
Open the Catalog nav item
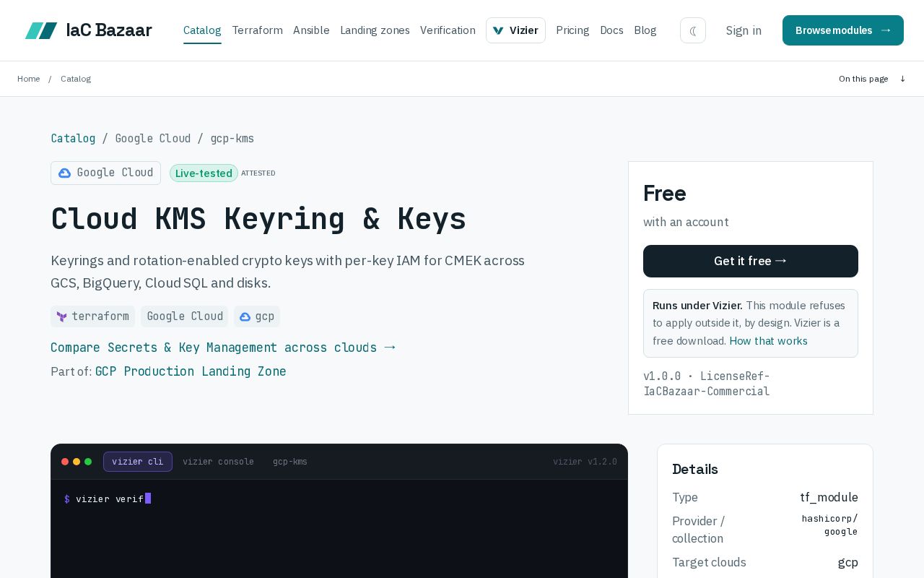point(202,30)
